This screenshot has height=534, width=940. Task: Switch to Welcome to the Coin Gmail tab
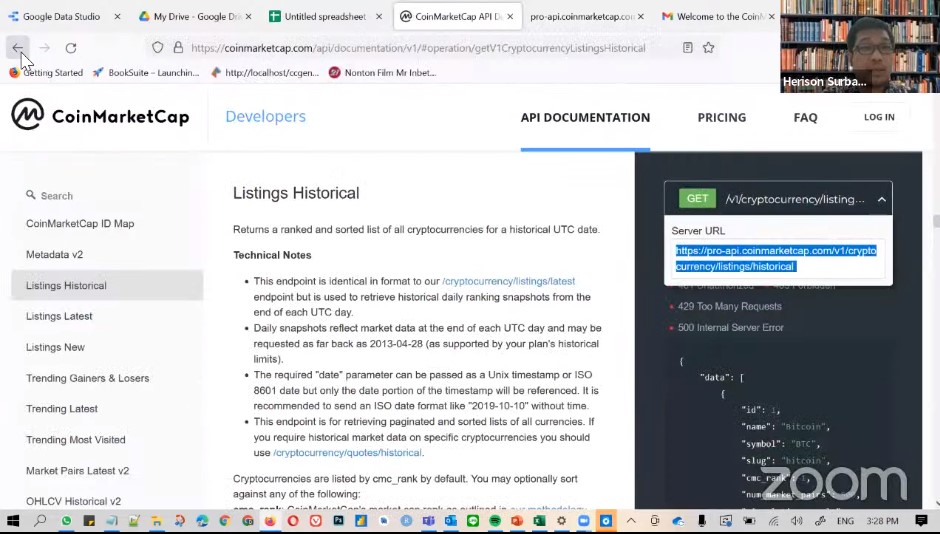click(712, 16)
